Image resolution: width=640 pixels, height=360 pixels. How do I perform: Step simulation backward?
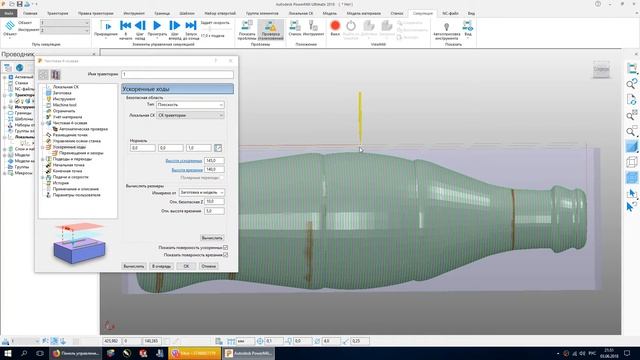pyautogui.click(x=140, y=26)
